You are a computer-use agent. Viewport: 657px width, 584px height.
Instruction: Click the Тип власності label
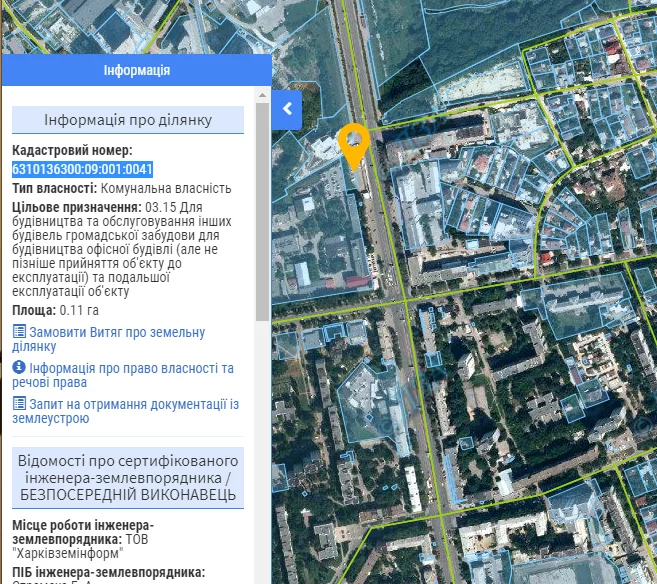tap(54, 188)
